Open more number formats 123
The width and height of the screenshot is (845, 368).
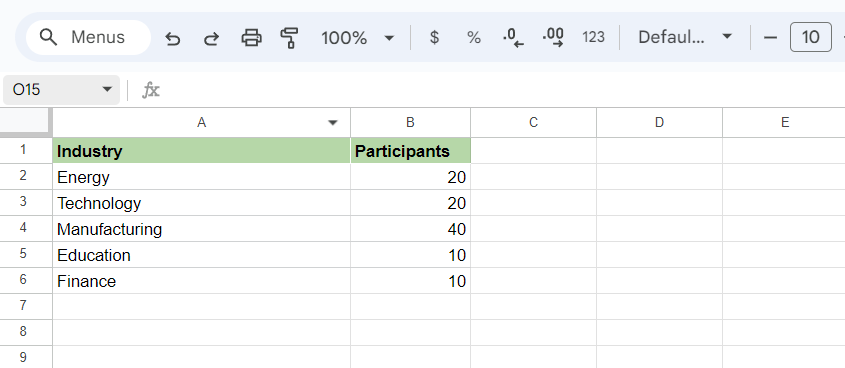593,38
